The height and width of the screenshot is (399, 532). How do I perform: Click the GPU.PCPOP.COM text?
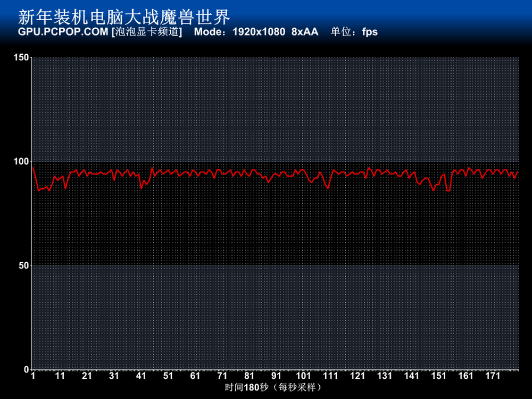tap(63, 32)
